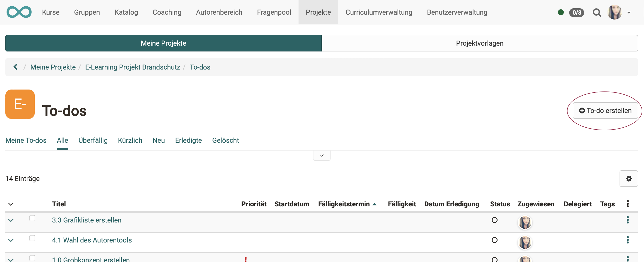Screen dimensions: 644x262
Task: Switch to the Erledigte tab
Action: 189,140
